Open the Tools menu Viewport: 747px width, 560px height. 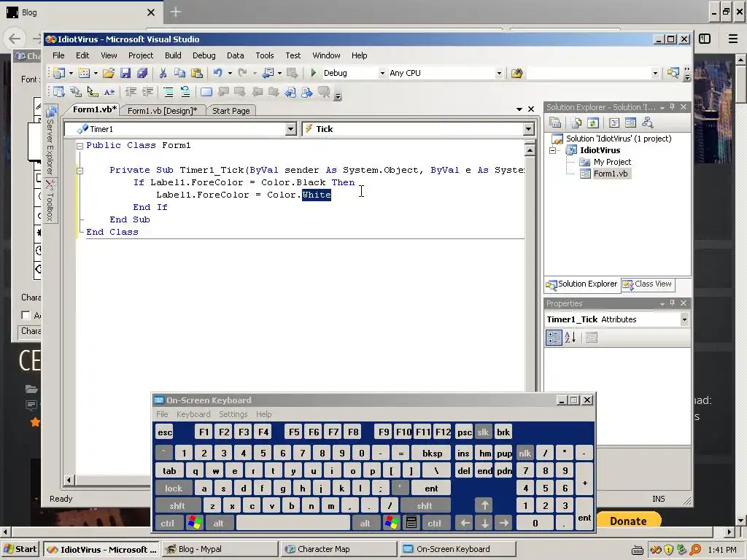pos(264,55)
